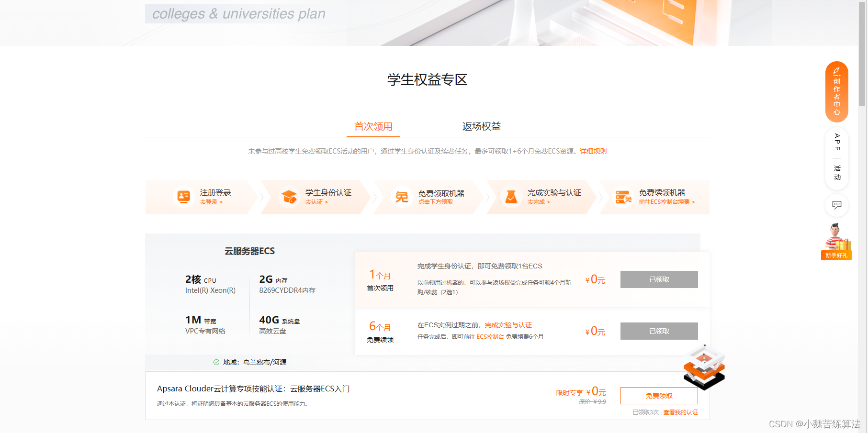This screenshot has height=433, width=868.
Task: Click the 注册登录 step title
Action: pos(215,192)
